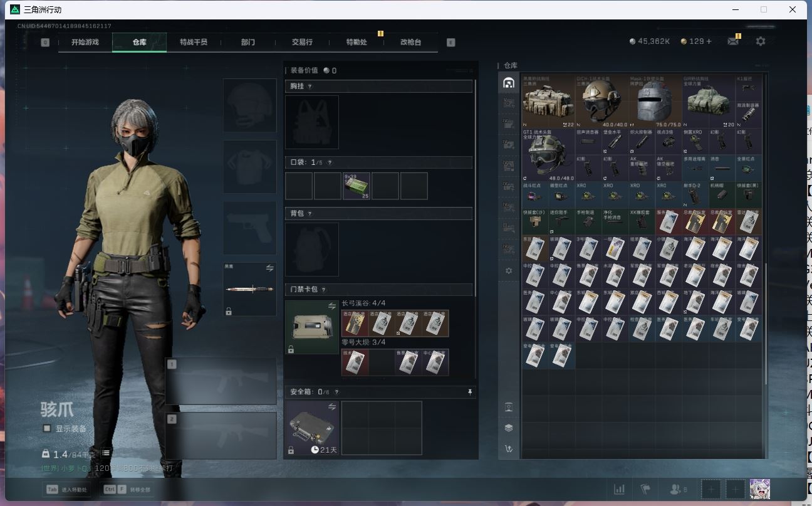Click the flag icon in bottom bar

click(x=645, y=489)
